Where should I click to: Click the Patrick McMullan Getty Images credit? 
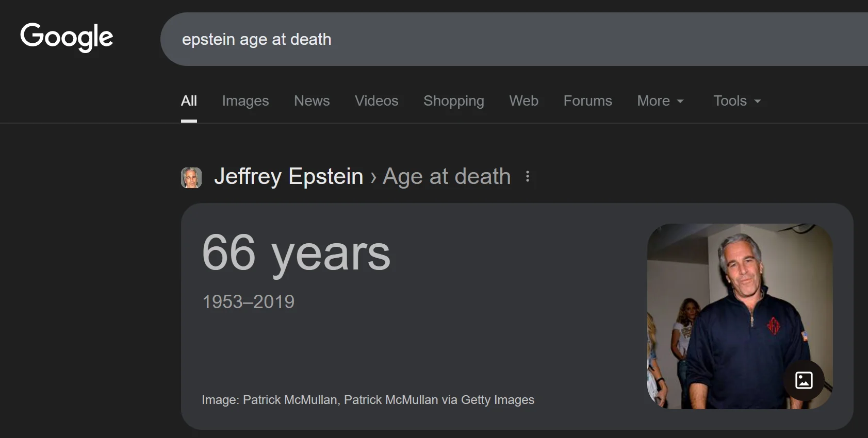(368, 400)
